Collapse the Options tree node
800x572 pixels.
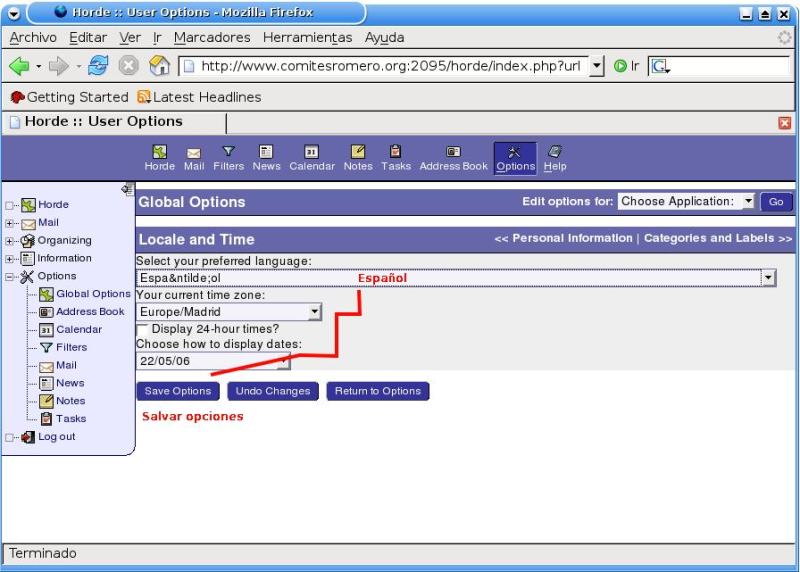[x=10, y=277]
